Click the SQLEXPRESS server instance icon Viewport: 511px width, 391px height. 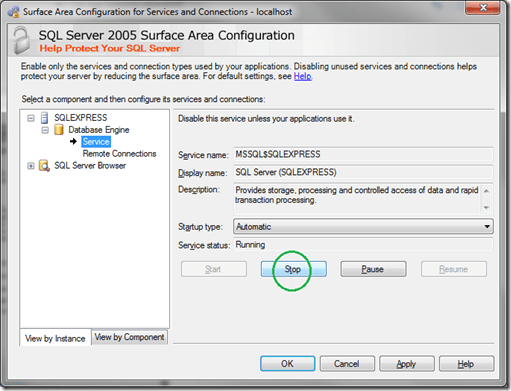tap(44, 118)
